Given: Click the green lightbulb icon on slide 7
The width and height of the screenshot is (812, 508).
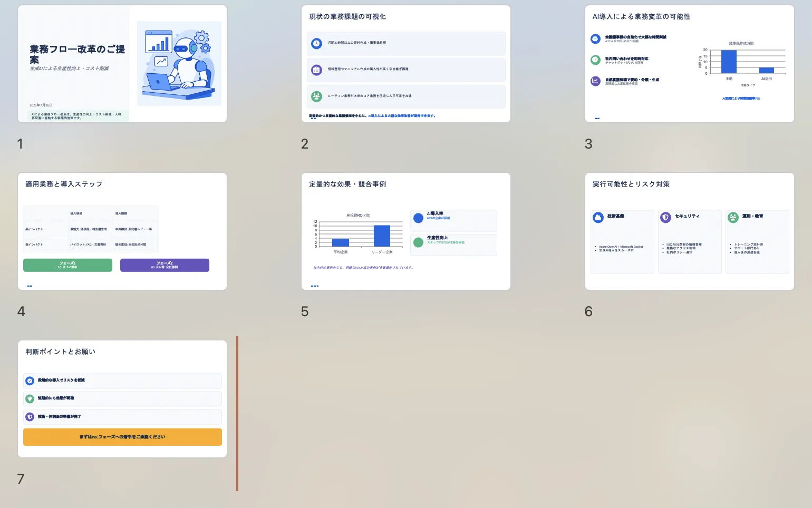Looking at the screenshot, I should (x=30, y=399).
